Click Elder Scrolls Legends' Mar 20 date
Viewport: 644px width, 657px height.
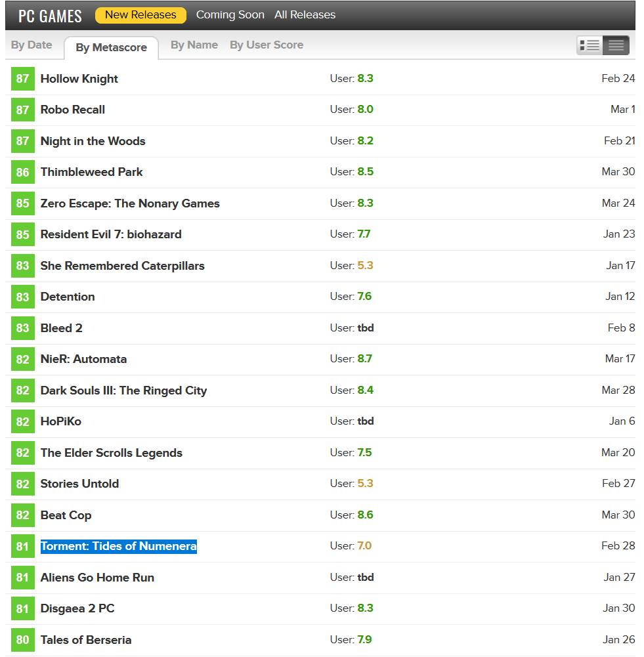click(x=618, y=454)
